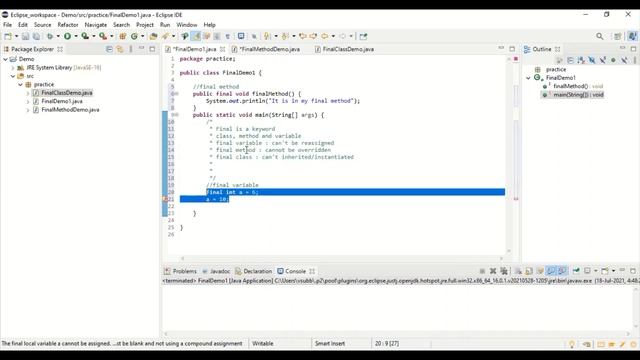
Task: Select the Java perspective button
Action: (633, 36)
